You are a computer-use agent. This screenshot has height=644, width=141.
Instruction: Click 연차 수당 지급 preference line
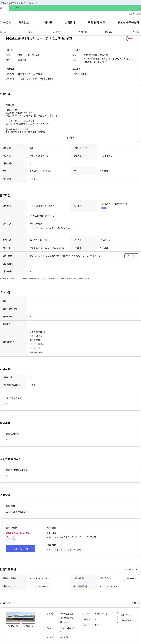point(36,336)
